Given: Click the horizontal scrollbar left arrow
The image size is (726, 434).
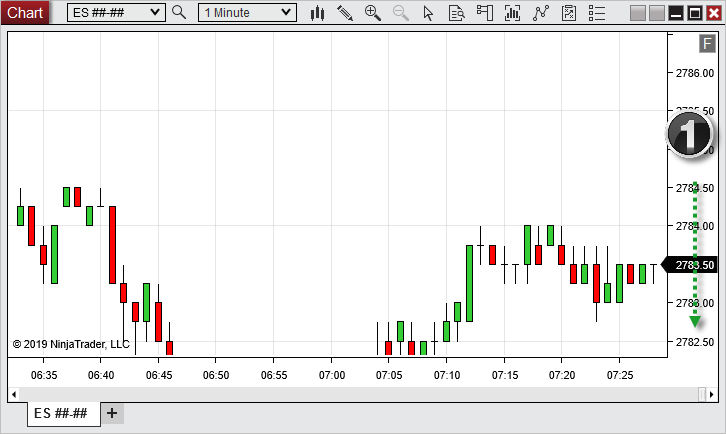Looking at the screenshot, I should (14, 395).
